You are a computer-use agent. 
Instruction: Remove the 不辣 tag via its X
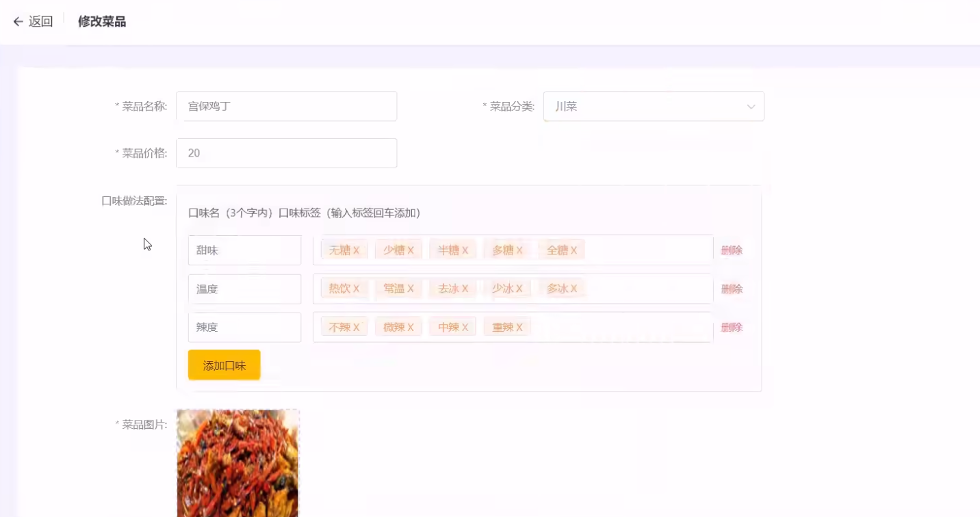tap(357, 328)
